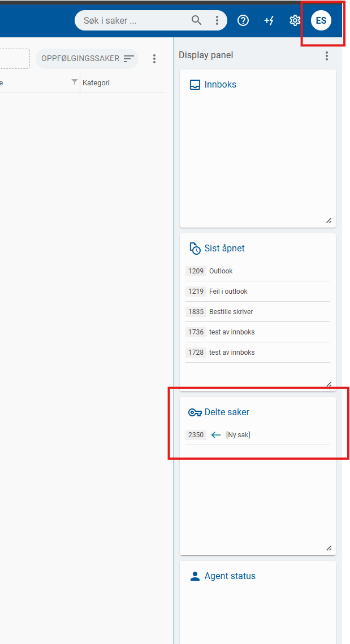Open the Display panel three-dot menu
Screen dimensions: 350x644
coord(326,56)
